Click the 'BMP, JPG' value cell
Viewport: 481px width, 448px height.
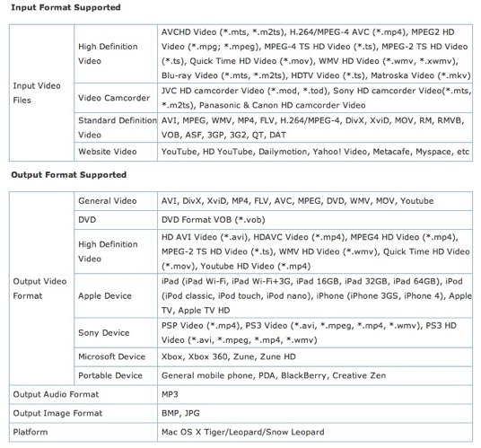click(315, 413)
